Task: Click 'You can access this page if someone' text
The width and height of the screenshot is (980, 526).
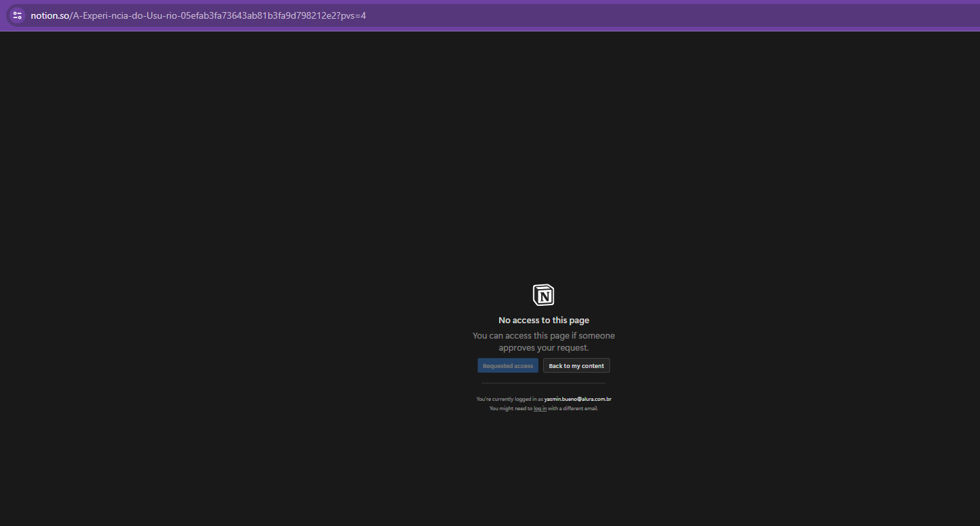Action: coord(544,336)
